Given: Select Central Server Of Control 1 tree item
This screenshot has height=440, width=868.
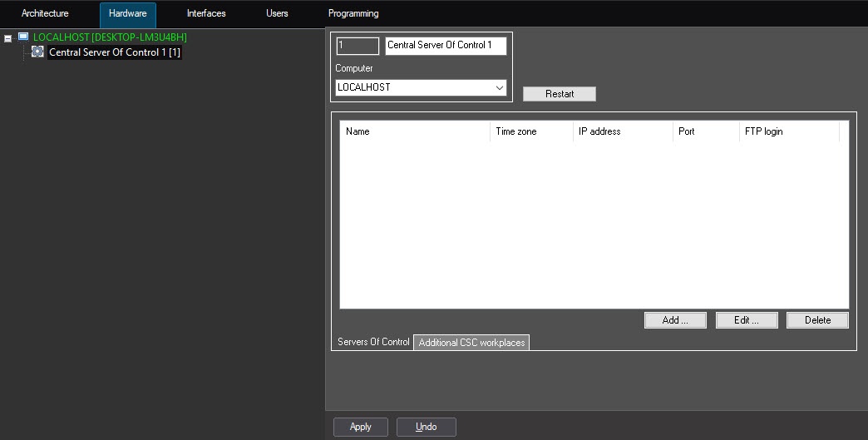Looking at the screenshot, I should click(115, 52).
